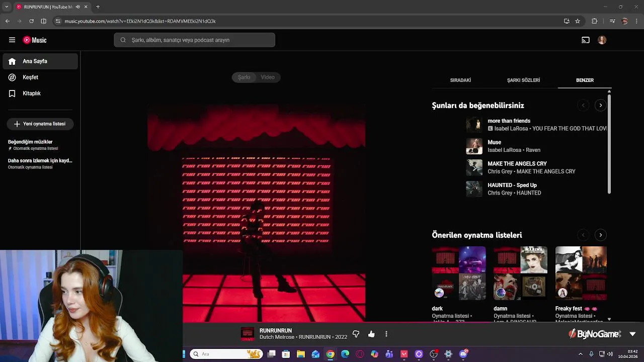Open Dutch Melrose artist link
Image resolution: width=644 pixels, height=362 pixels.
click(x=277, y=337)
